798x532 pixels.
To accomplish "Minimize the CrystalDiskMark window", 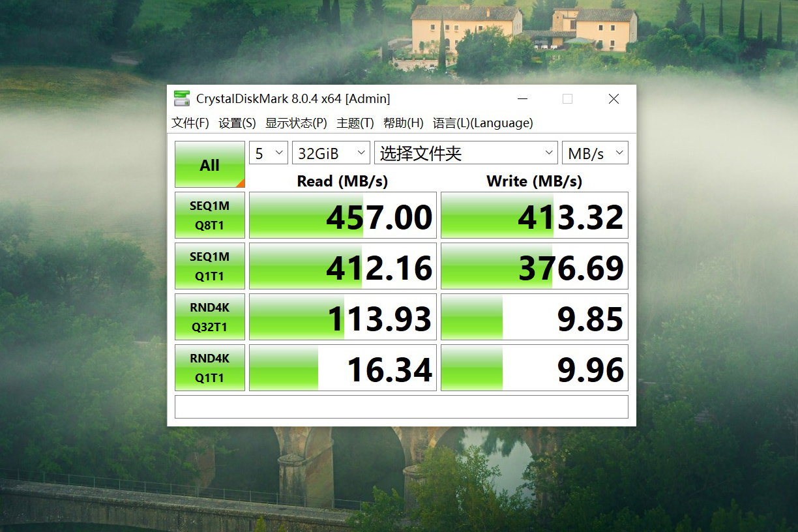I will click(x=523, y=98).
